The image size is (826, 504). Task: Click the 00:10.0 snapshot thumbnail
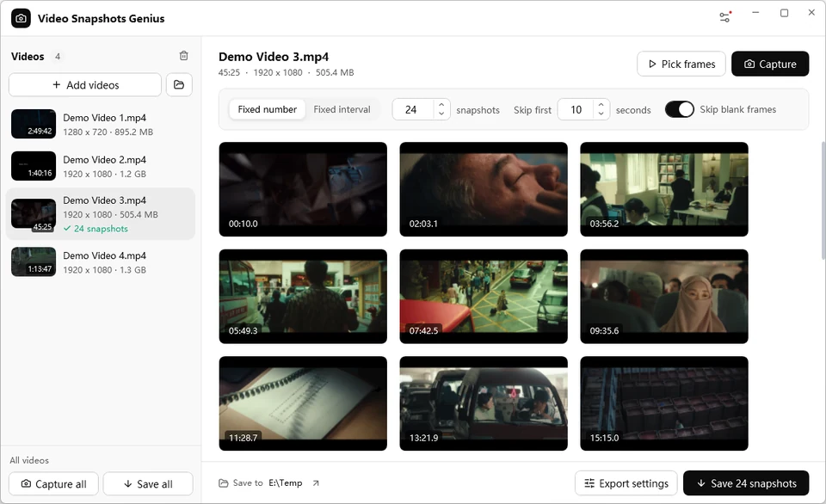coord(303,189)
